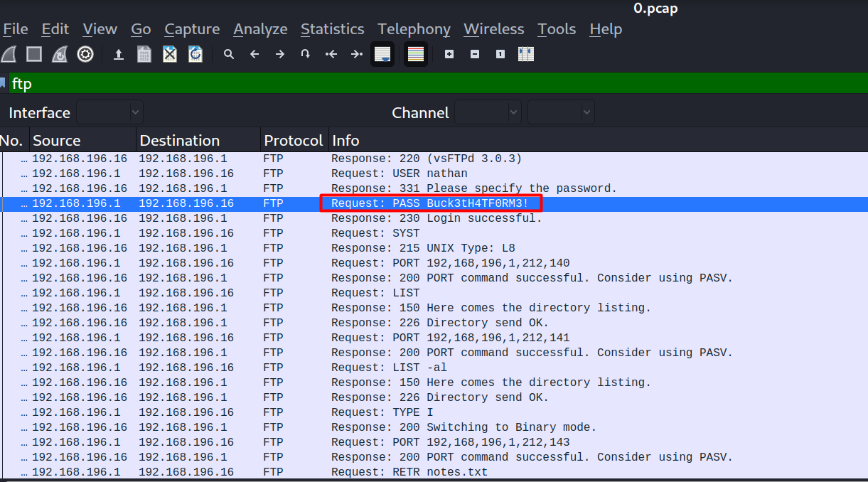Start capture with the shark fin icon
The image size is (868, 482).
pyautogui.click(x=9, y=54)
